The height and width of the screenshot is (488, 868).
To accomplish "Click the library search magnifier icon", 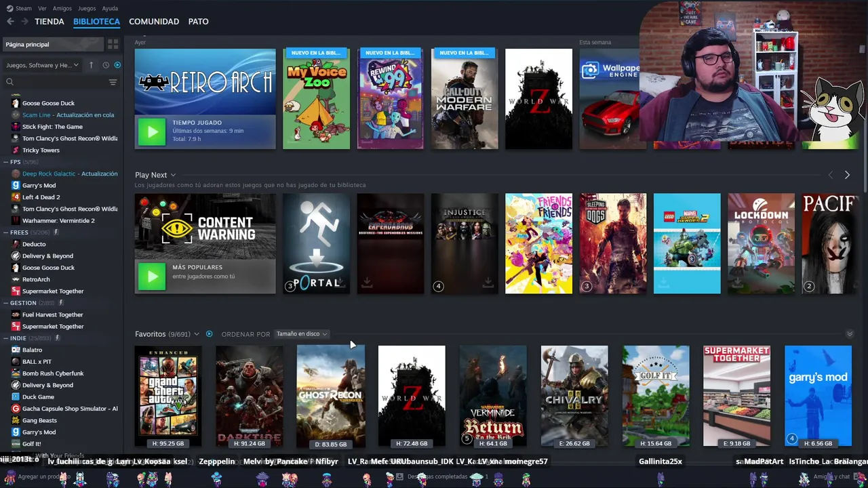I will tap(9, 82).
